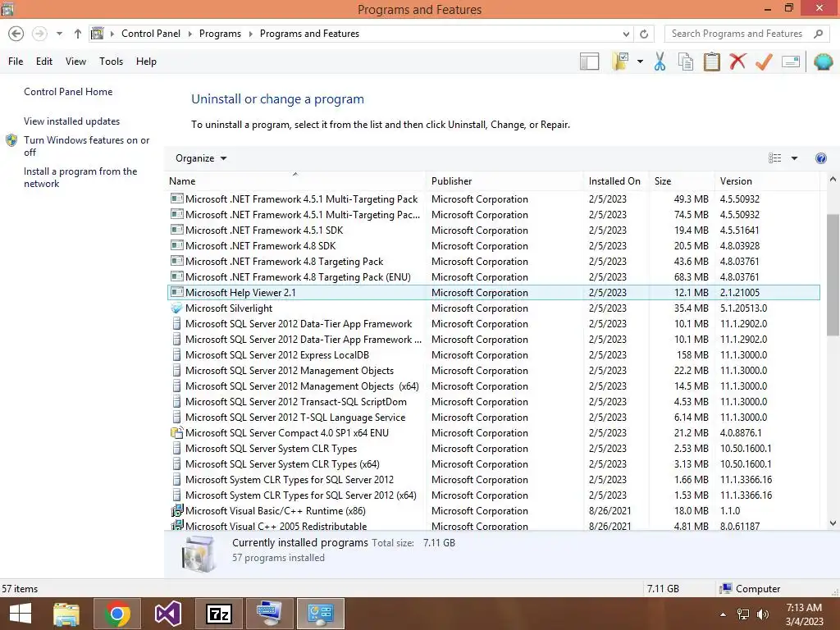This screenshot has height=630, width=840.
Task: Click the volume speaker tray icon
Action: tap(762, 614)
